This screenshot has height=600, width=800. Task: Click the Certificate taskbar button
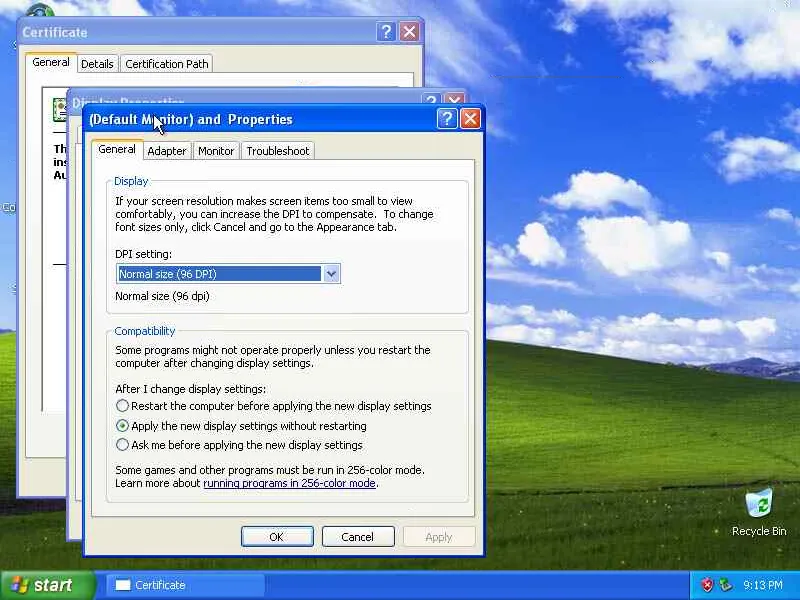(185, 585)
